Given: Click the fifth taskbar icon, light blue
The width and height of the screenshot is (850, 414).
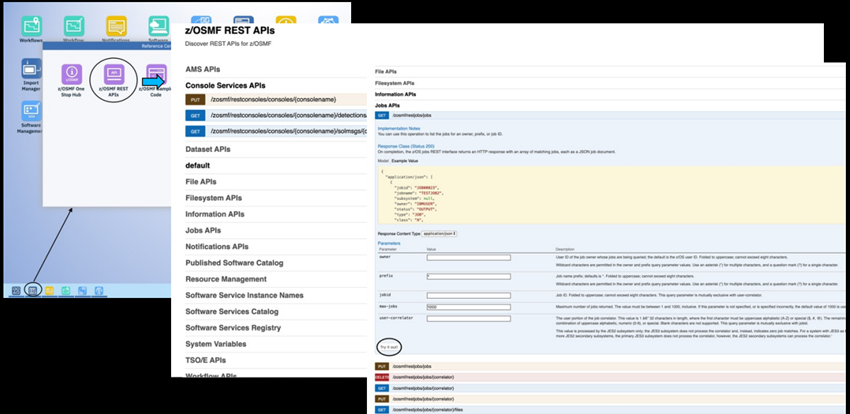Looking at the screenshot, I should 82,291.
